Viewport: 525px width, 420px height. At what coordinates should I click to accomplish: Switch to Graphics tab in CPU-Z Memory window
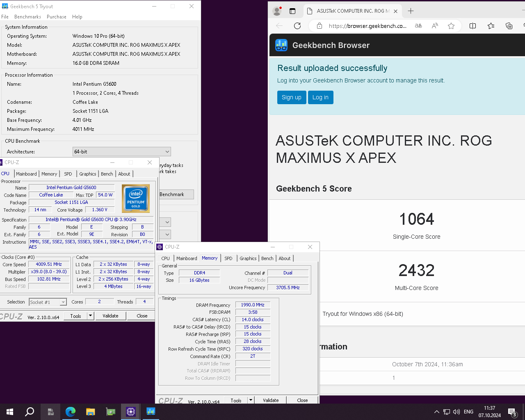(248, 258)
